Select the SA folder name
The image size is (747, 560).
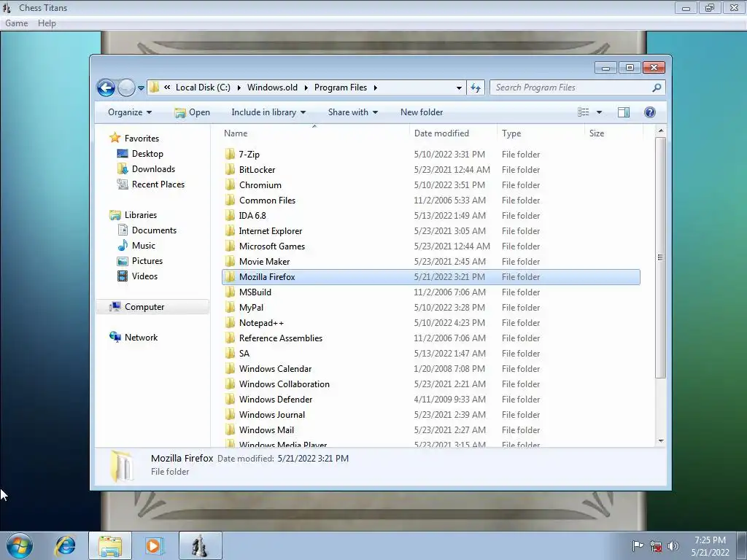pyautogui.click(x=244, y=354)
